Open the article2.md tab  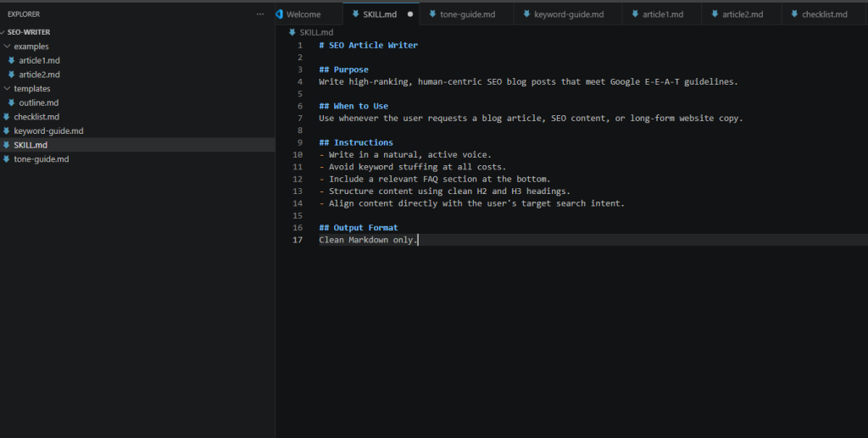[x=742, y=14]
